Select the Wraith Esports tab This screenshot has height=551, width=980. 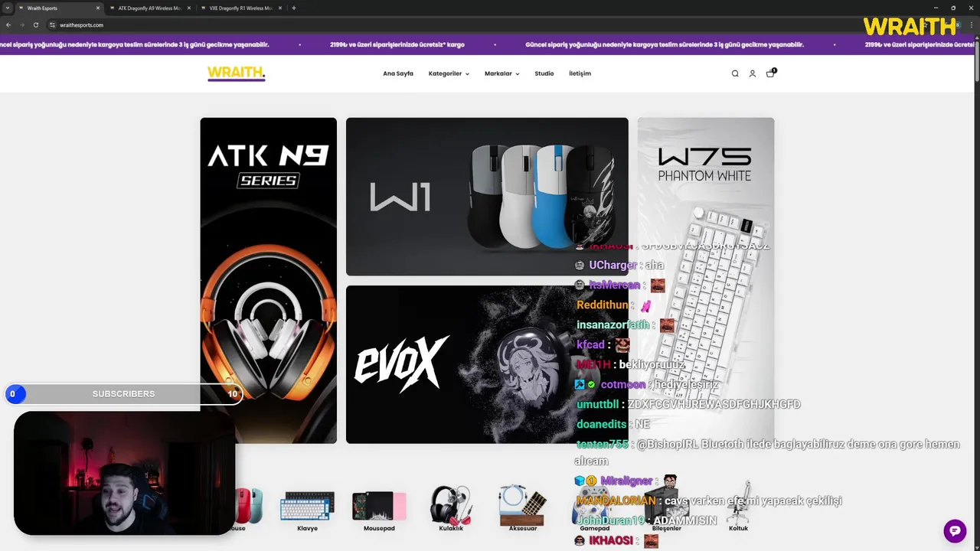(x=58, y=8)
